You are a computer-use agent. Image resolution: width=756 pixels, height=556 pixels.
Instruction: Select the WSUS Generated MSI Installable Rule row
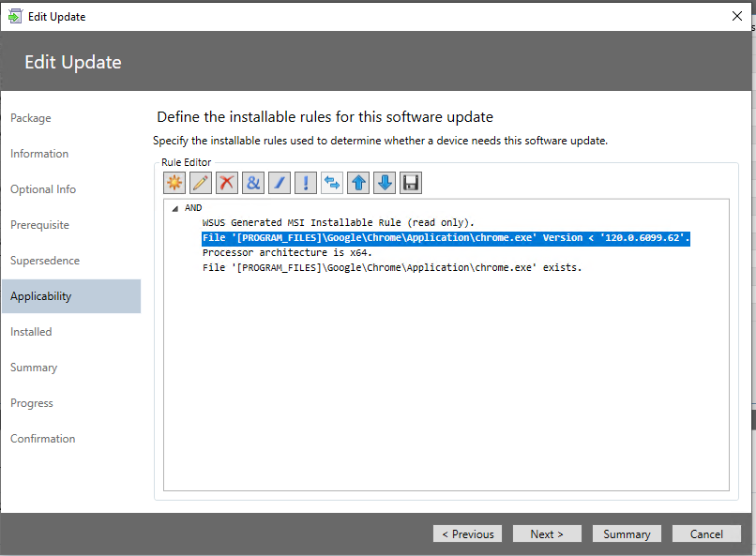(338, 222)
